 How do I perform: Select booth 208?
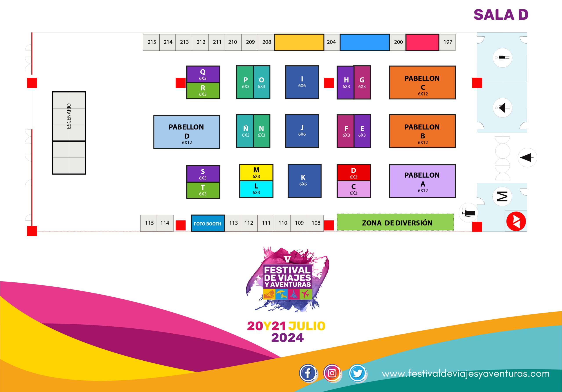tap(266, 42)
